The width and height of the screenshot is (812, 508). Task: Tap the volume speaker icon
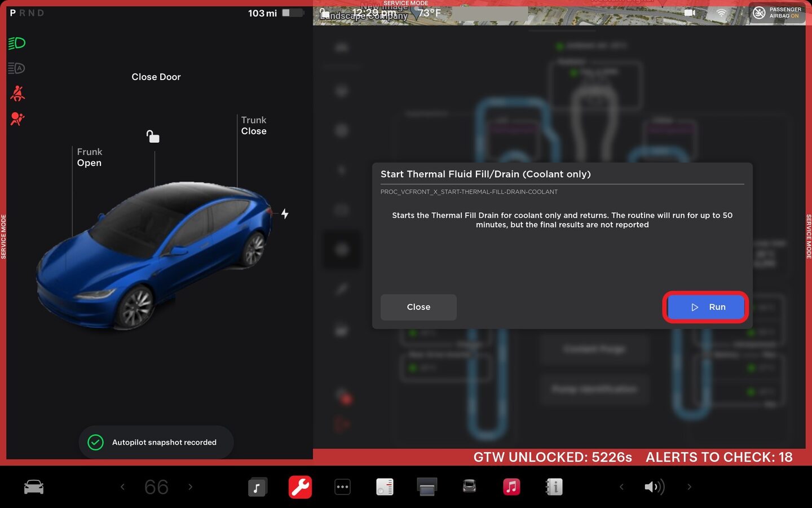point(654,487)
